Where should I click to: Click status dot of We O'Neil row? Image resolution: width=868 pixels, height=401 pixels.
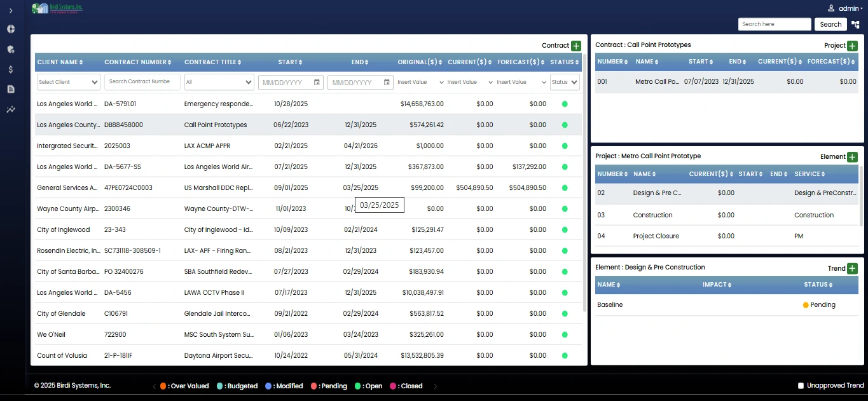pos(565,335)
